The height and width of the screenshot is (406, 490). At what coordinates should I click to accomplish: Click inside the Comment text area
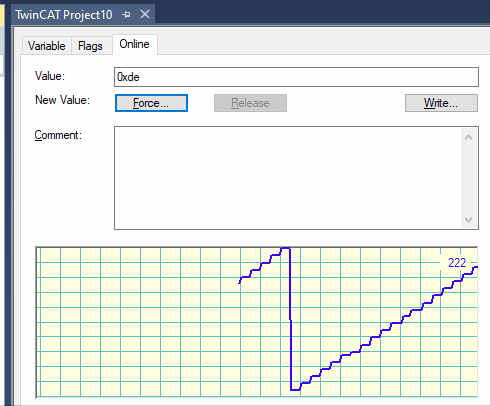[288, 178]
